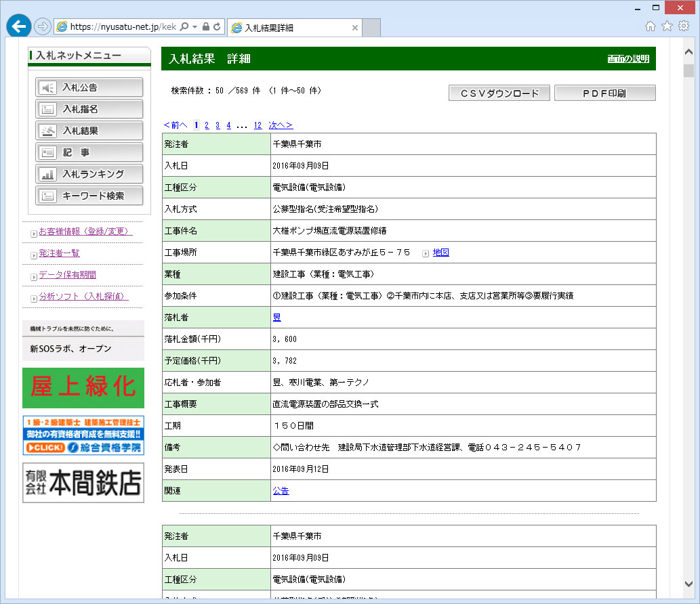
Task: Open favorites star icon
Action: [x=667, y=26]
